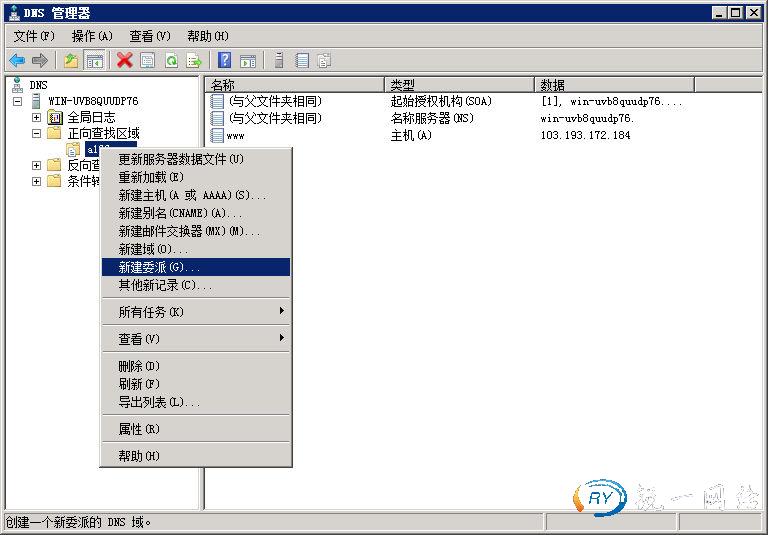Select the DNS root tree label
The image size is (768, 535).
click(38, 85)
